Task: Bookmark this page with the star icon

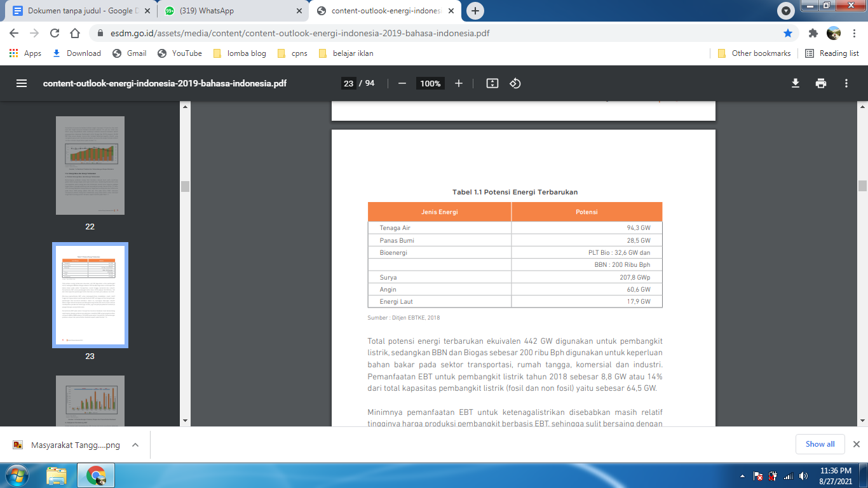Action: coord(788,33)
